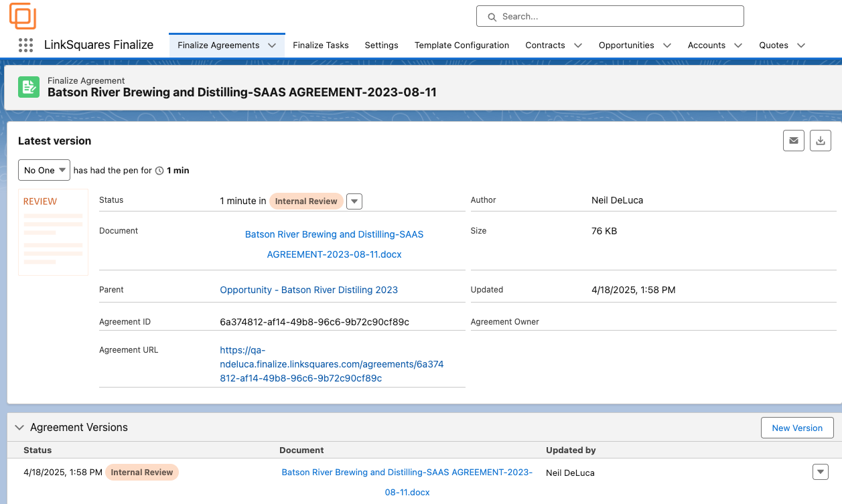Click the Status column header in versions table
The image size is (842, 504).
tap(38, 450)
